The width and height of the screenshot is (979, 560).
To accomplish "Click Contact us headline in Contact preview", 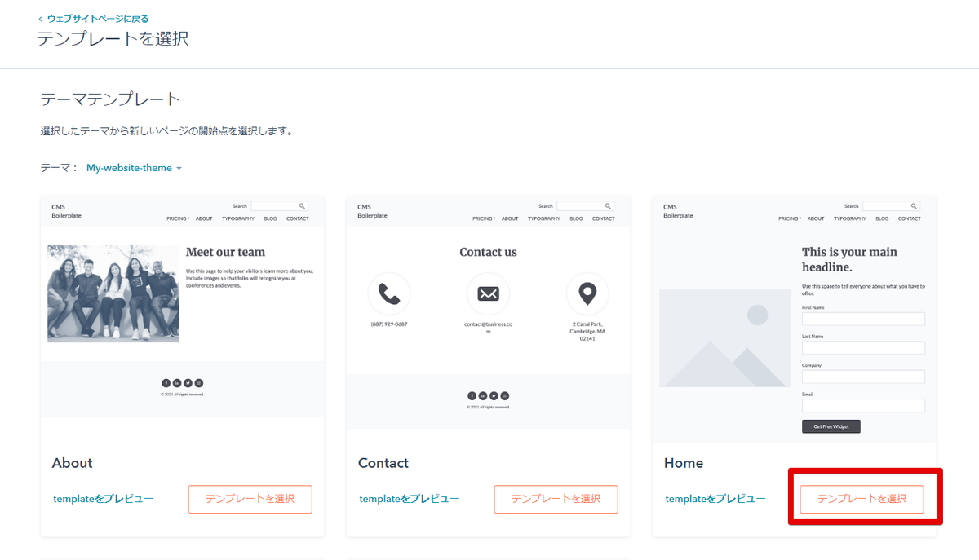I will 488,253.
